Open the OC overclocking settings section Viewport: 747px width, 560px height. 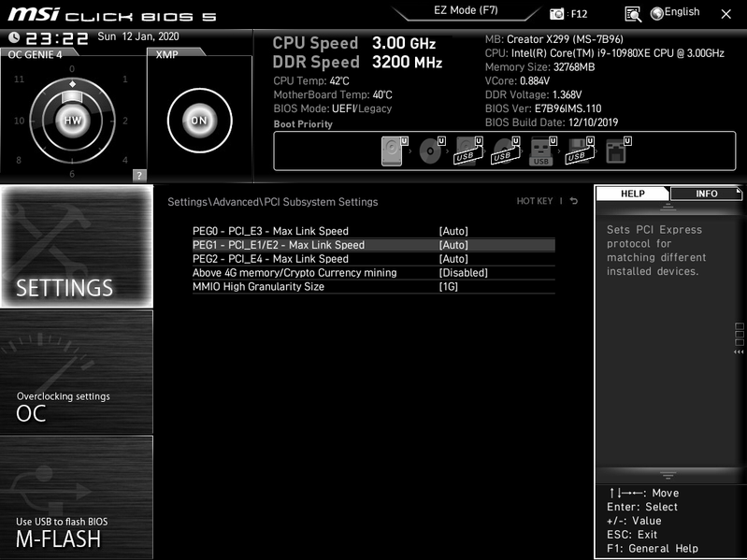click(77, 372)
